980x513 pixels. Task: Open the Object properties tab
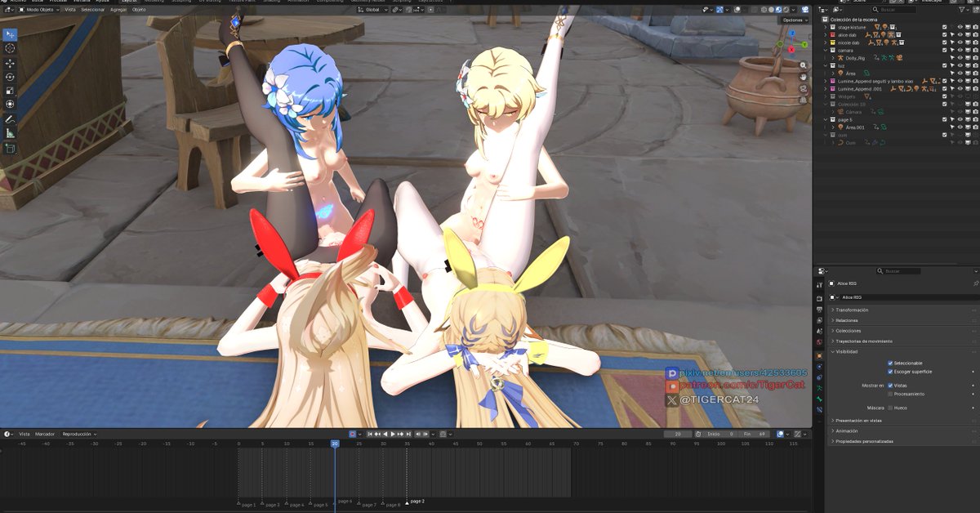819,355
